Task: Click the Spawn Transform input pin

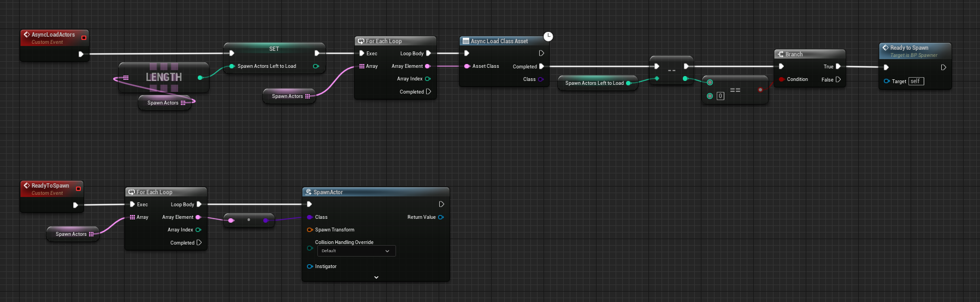Action: (310, 230)
